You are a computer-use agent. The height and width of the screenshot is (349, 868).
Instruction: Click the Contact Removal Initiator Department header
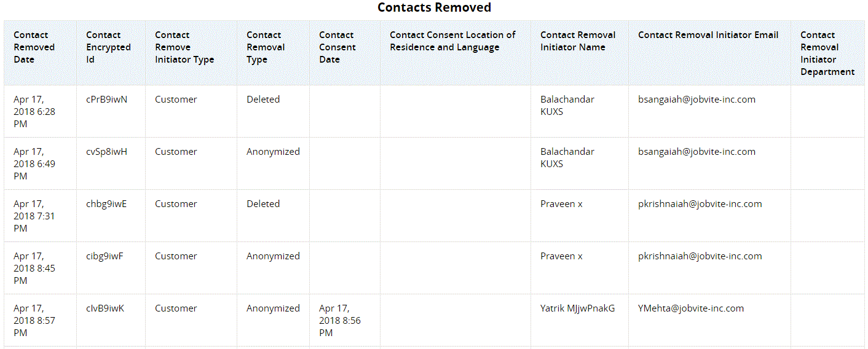[x=827, y=53]
